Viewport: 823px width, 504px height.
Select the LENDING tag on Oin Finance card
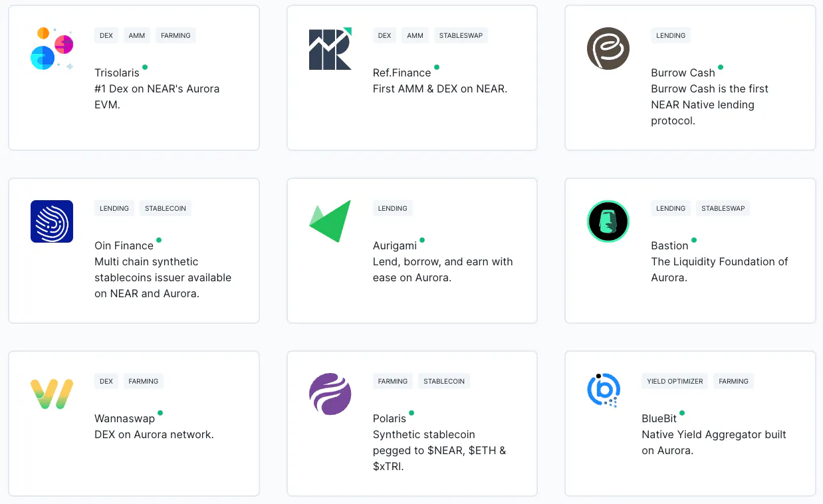tap(114, 208)
